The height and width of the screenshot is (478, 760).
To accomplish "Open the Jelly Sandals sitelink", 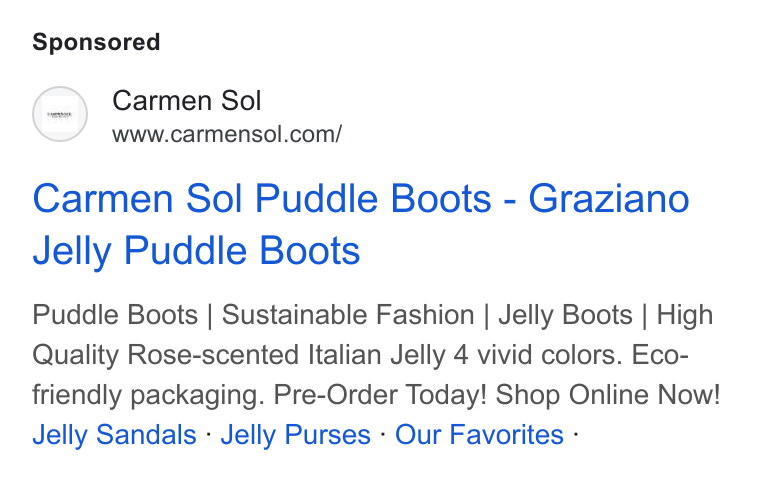I will tap(114, 434).
